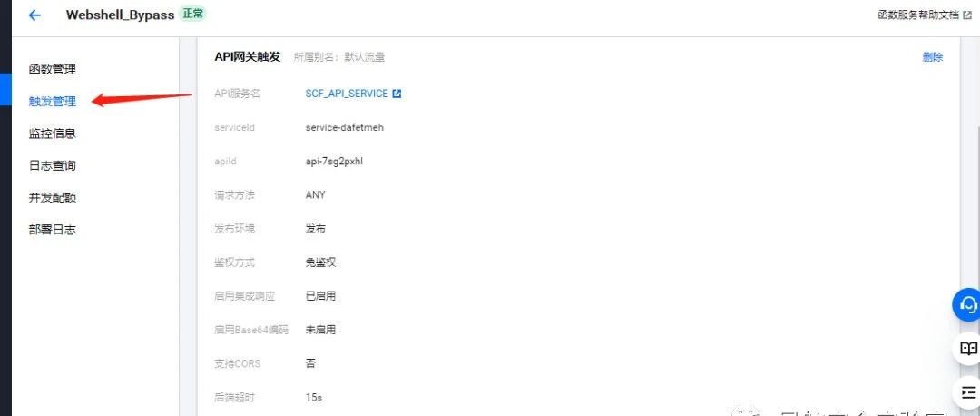Open the external link icon beside 函数服务帮助文档
Image resolution: width=980 pixels, height=416 pixels.
[x=967, y=15]
